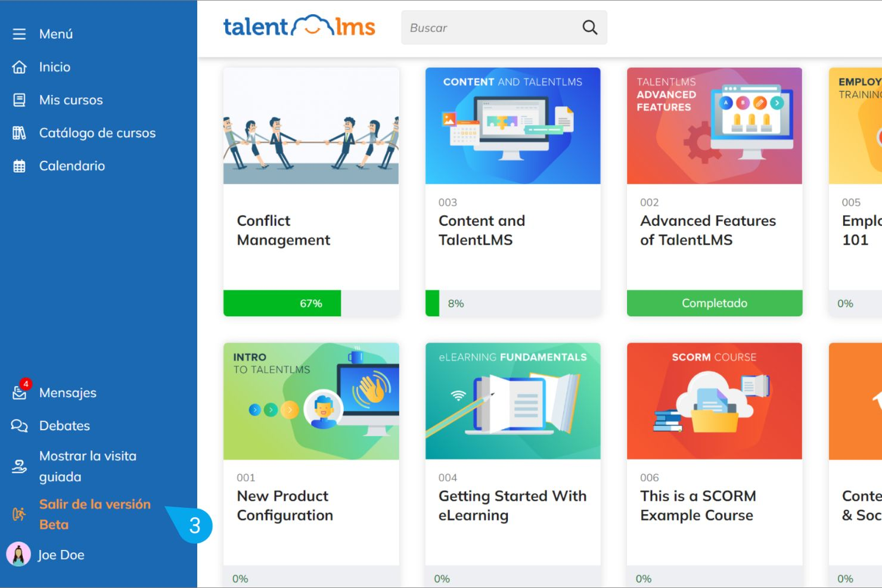Click course code 005
This screenshot has width=882, height=588.
[x=851, y=203]
